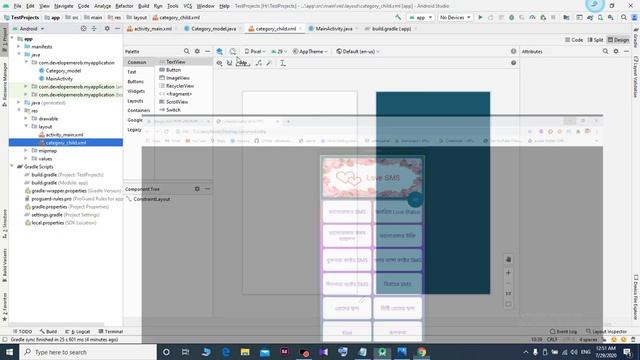The height and width of the screenshot is (360, 640).
Task: Select RecyclerView in the Palette list
Action: coord(176,86)
